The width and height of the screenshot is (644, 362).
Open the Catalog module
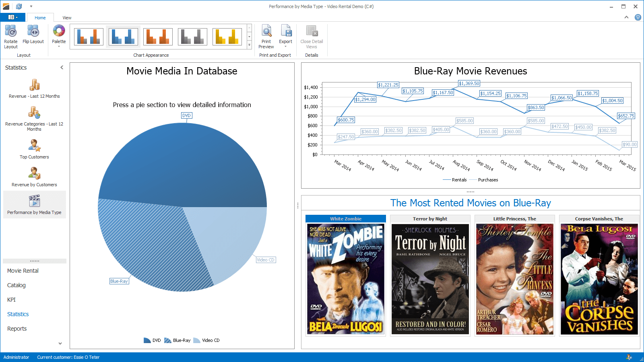(x=17, y=285)
